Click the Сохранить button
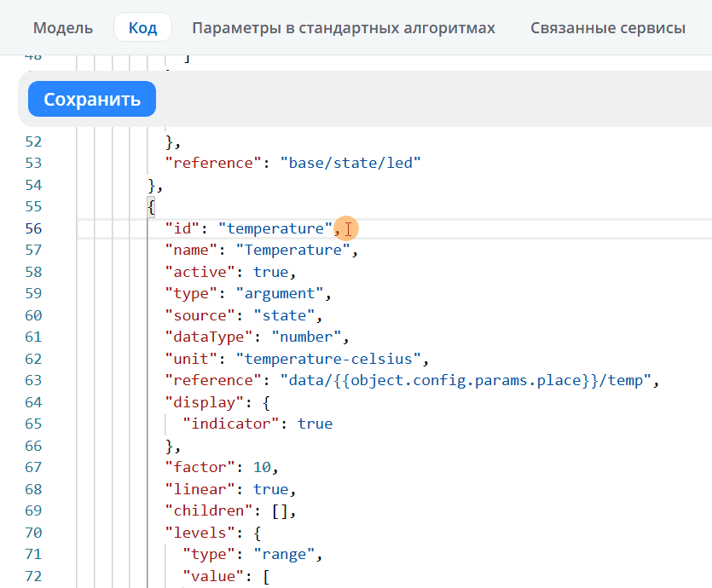Image resolution: width=712 pixels, height=588 pixels. coord(92,99)
